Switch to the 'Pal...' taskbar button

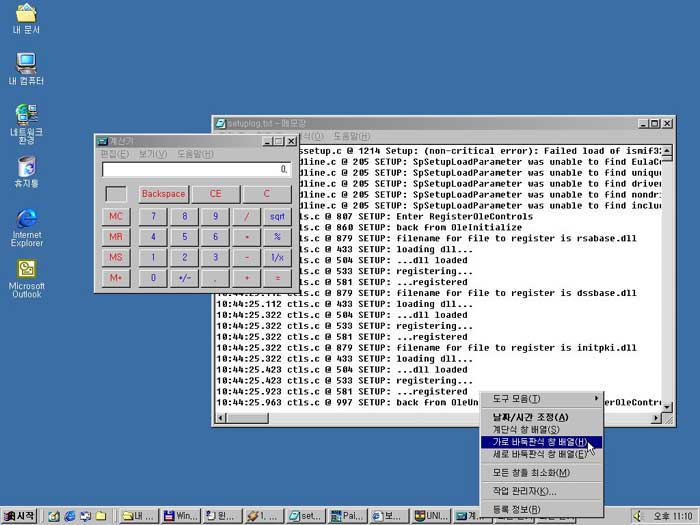click(x=348, y=516)
